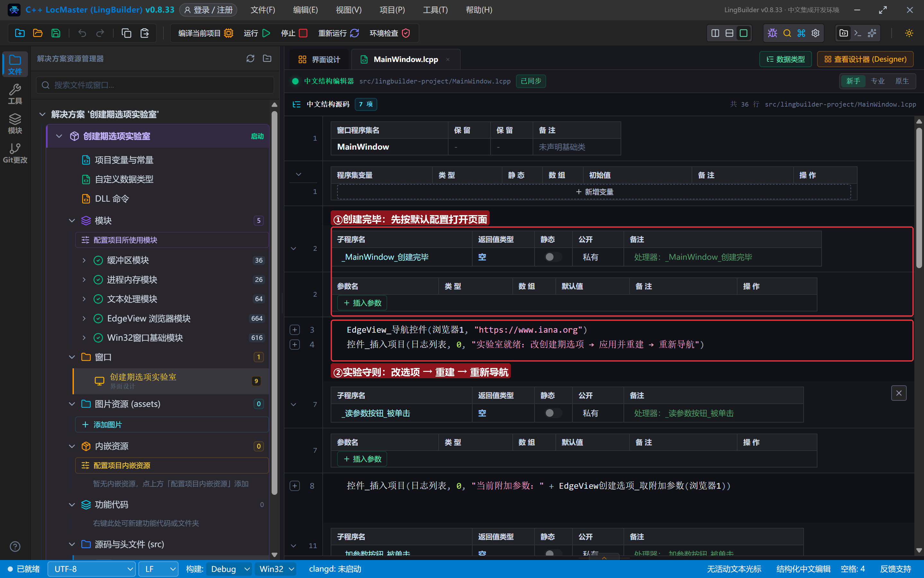Expand the 缓冲区模块 tree node
924x578 pixels.
[84, 260]
